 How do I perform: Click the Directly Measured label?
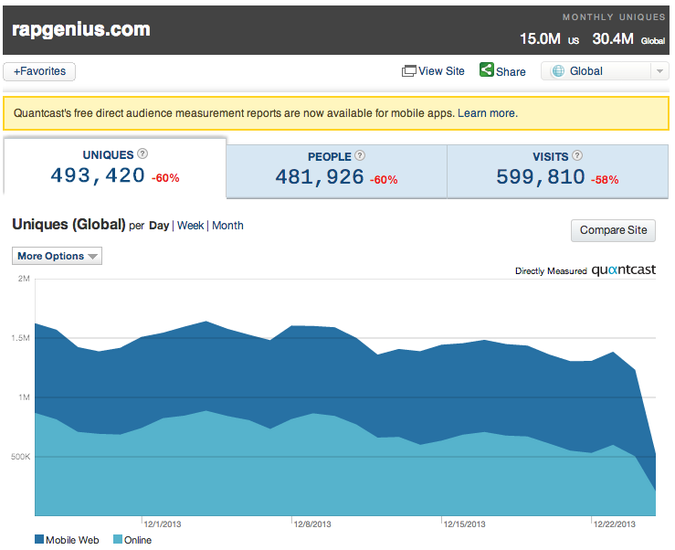(x=551, y=271)
